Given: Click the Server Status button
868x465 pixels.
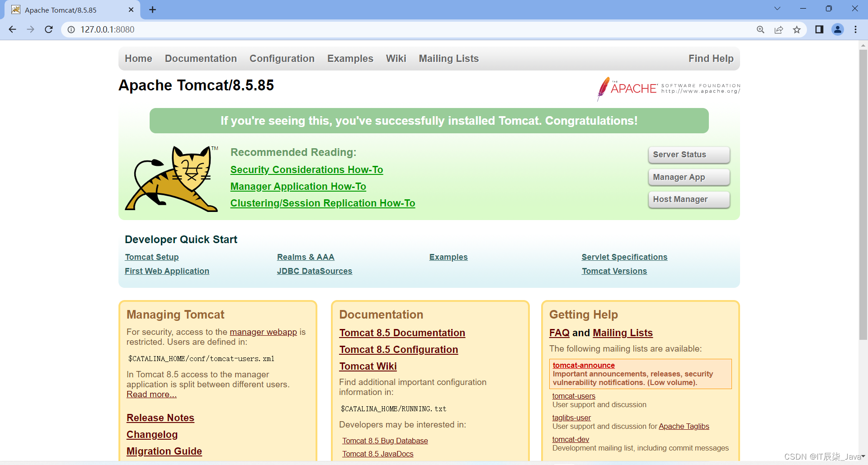Looking at the screenshot, I should (x=689, y=155).
